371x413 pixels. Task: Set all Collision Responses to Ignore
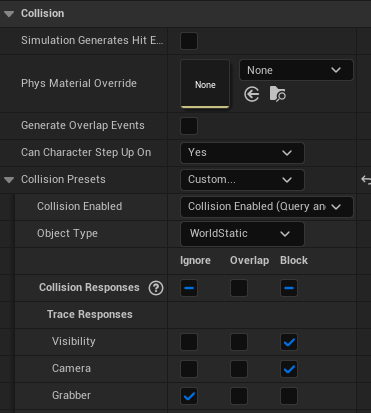click(189, 288)
